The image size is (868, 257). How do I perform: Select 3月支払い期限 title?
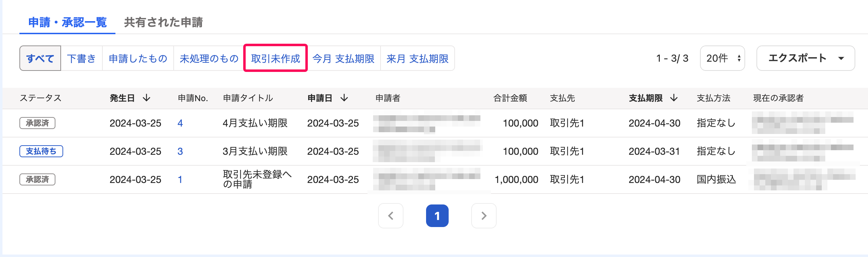[x=255, y=151]
